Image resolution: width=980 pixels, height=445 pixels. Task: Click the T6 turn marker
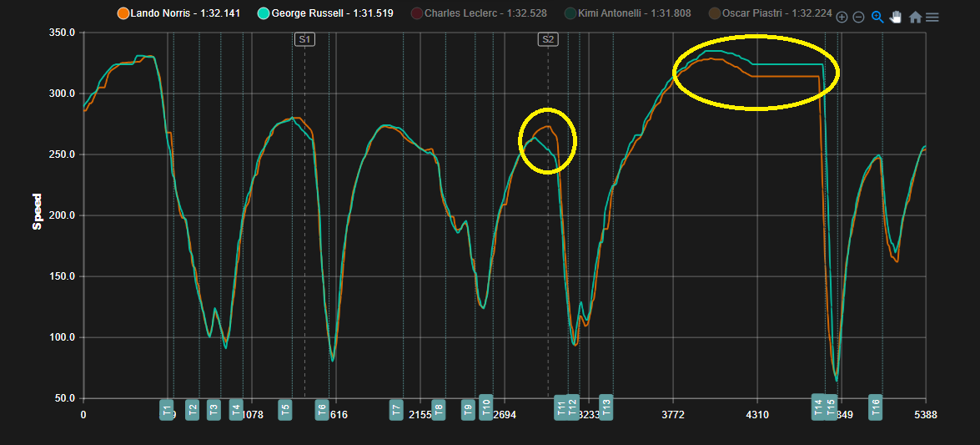click(322, 409)
